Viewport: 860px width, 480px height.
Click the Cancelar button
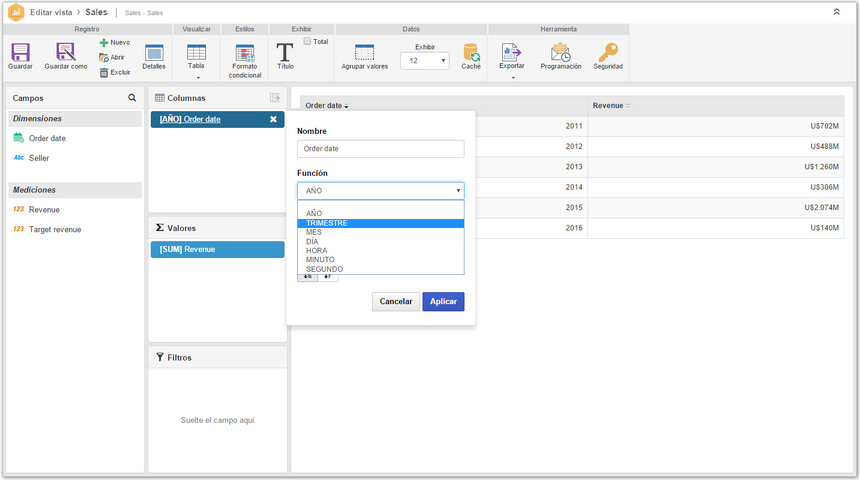[x=396, y=302]
